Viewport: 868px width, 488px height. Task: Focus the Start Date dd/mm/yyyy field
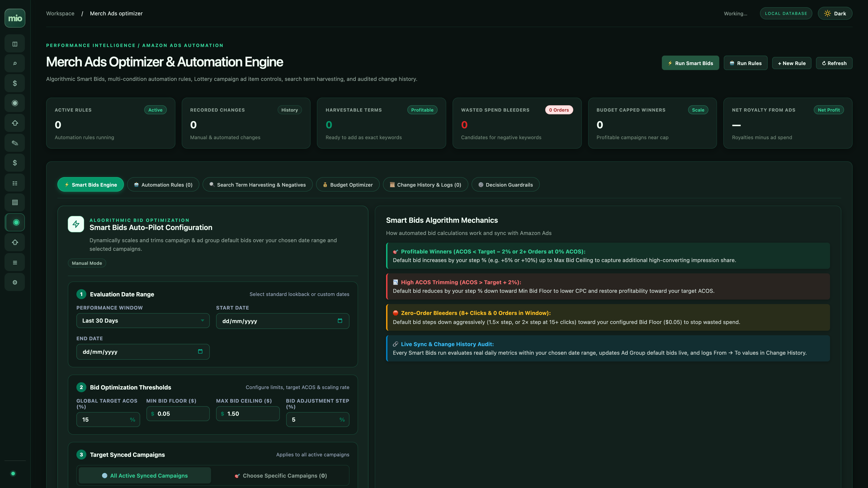point(283,321)
